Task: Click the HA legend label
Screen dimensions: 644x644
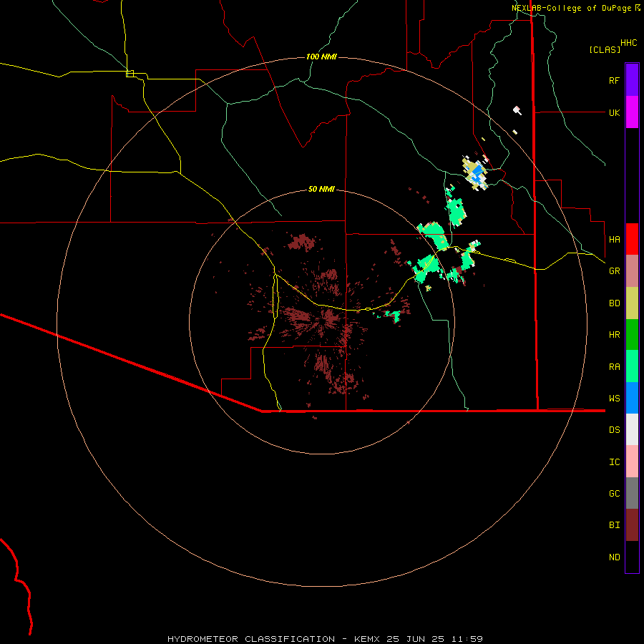Action: point(615,240)
